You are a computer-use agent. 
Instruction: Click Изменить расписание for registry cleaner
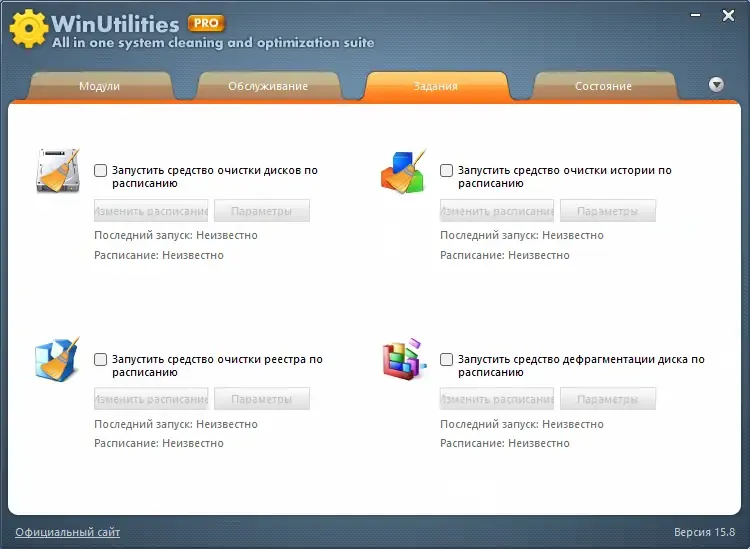(x=151, y=399)
